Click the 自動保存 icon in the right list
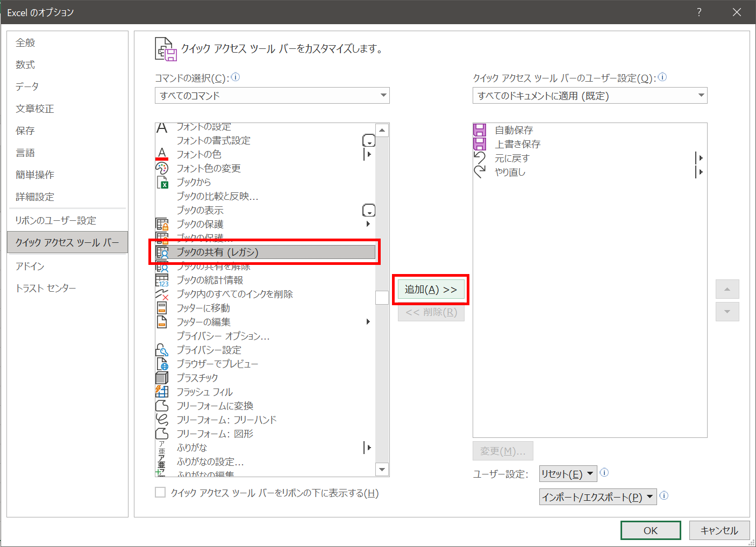The height and width of the screenshot is (547, 756). point(480,130)
